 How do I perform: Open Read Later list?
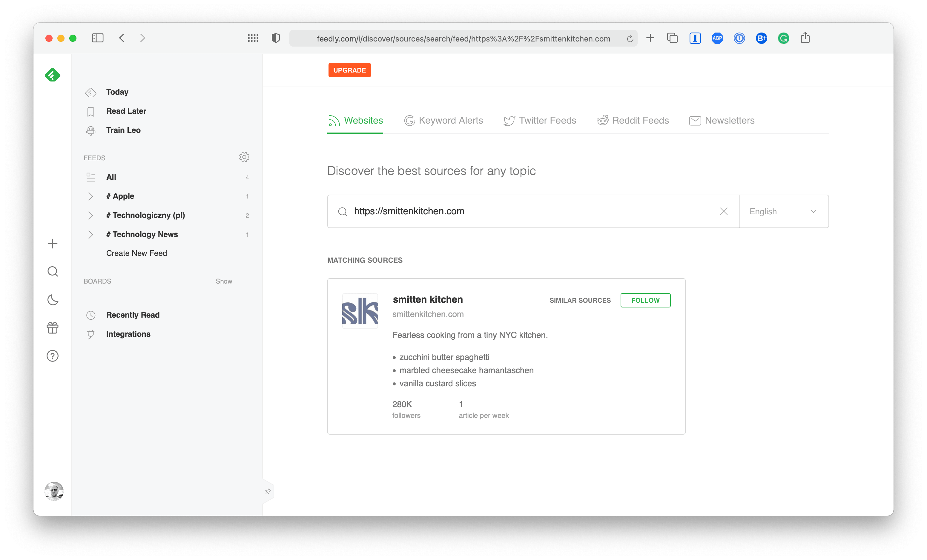click(x=126, y=111)
